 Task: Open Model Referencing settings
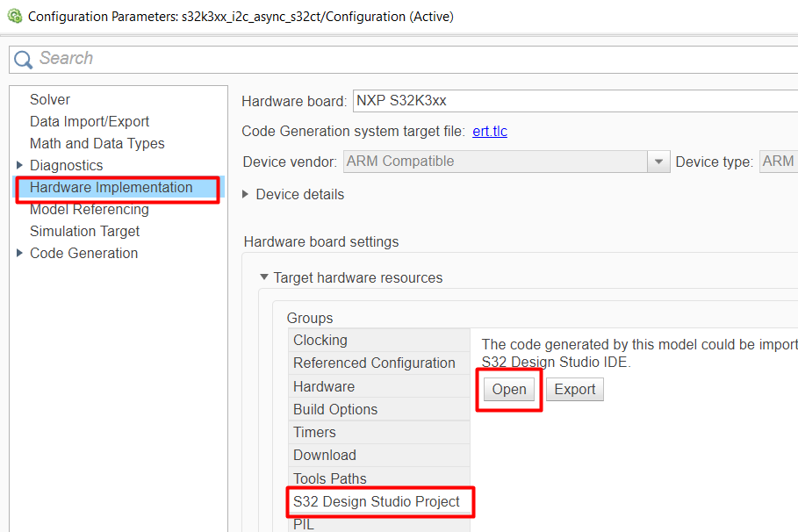pos(89,210)
